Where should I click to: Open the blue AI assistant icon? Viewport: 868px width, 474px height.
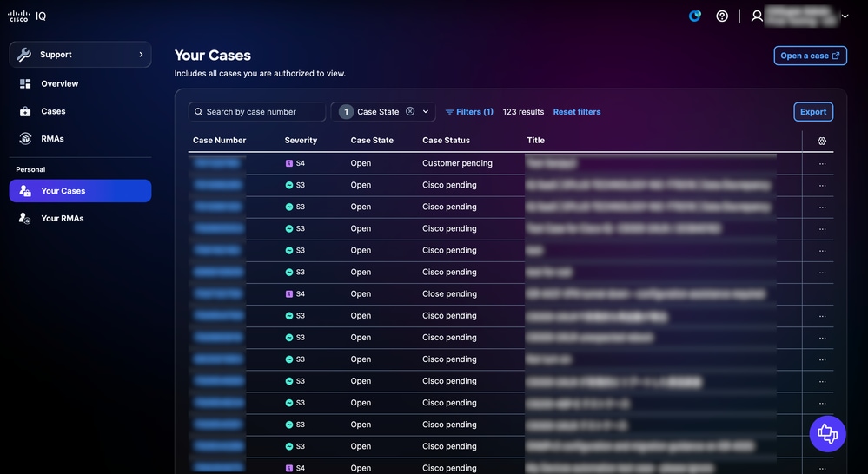[x=695, y=16]
